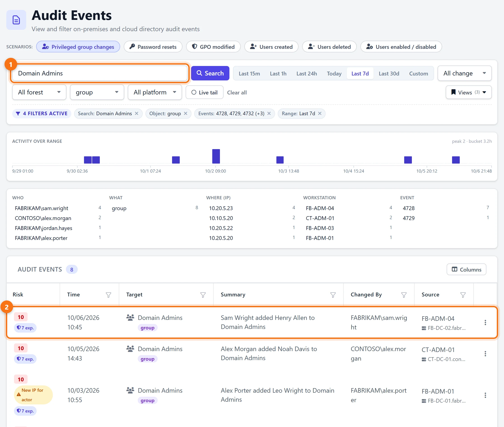Image resolution: width=504 pixels, height=427 pixels.
Task: Switch time range to Last 30d
Action: coord(389,73)
